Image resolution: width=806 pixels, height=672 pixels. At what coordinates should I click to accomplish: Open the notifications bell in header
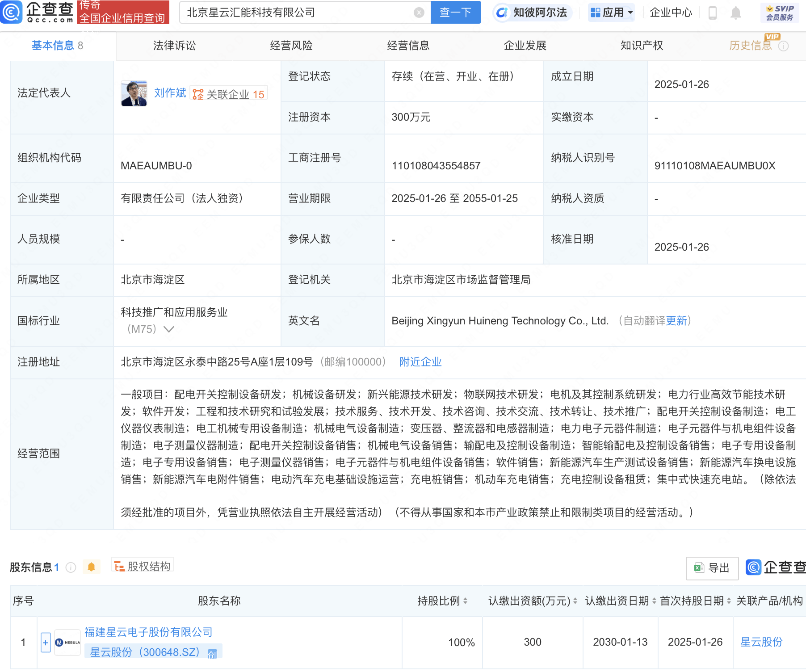735,13
